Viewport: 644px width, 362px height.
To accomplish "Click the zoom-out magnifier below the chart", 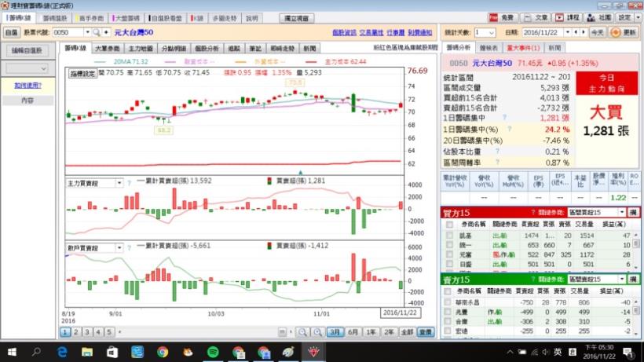I will 302,332.
